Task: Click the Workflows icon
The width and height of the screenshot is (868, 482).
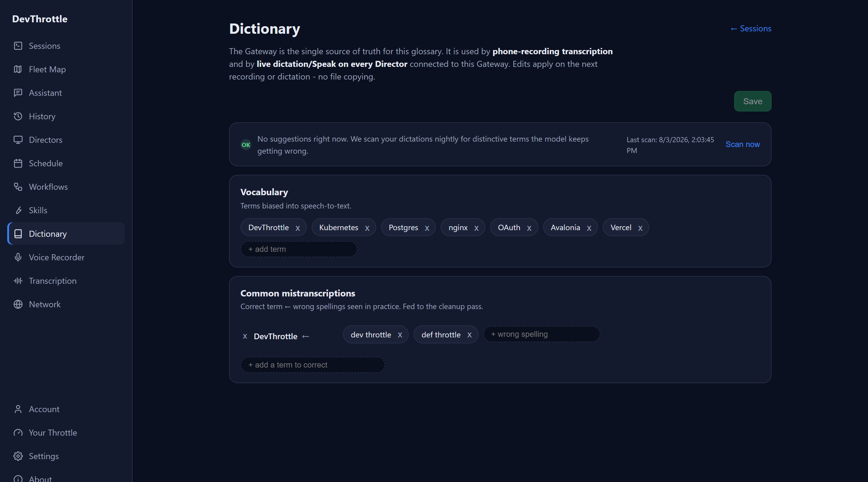Action: tap(18, 187)
